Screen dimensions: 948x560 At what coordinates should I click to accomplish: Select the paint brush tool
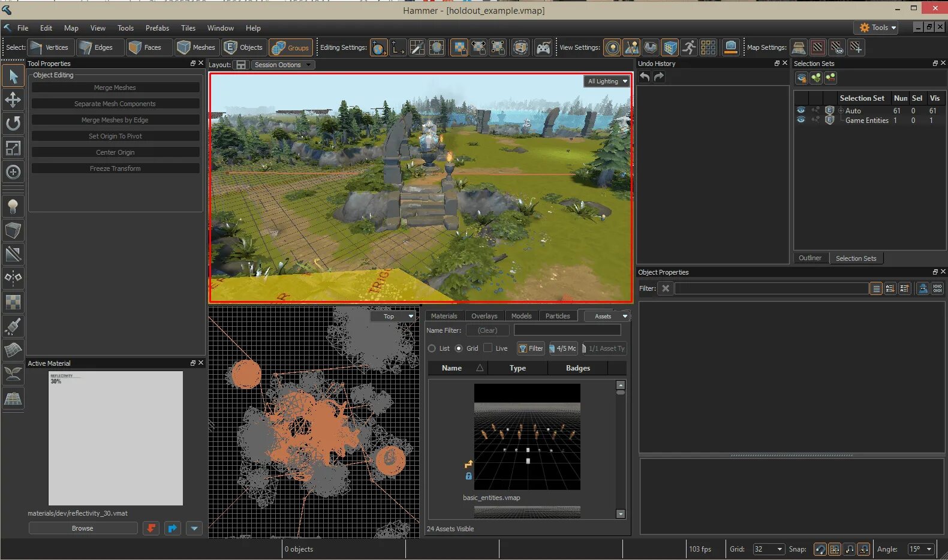pyautogui.click(x=13, y=326)
